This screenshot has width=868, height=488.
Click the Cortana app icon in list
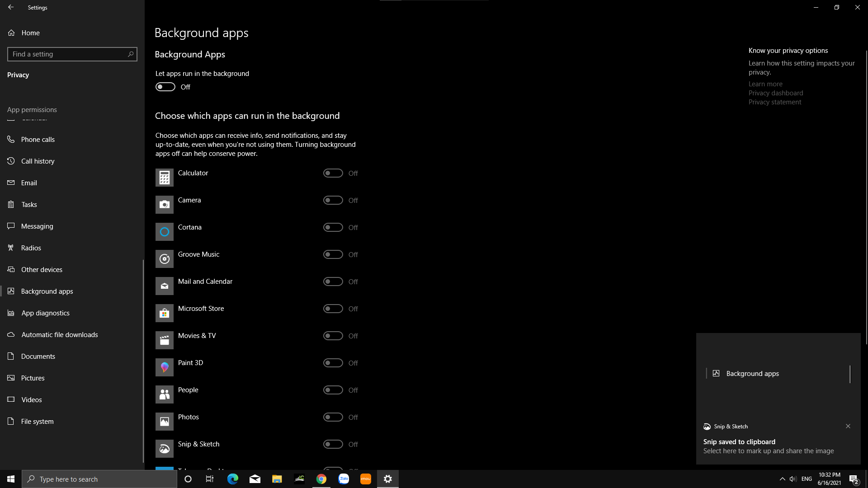click(x=165, y=232)
